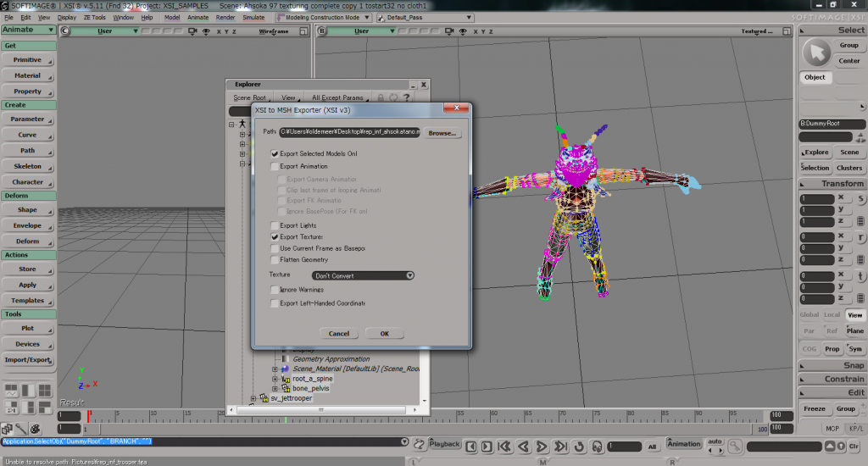
Task: Click the palette icon in bottom-left toolbar
Action: (35, 429)
